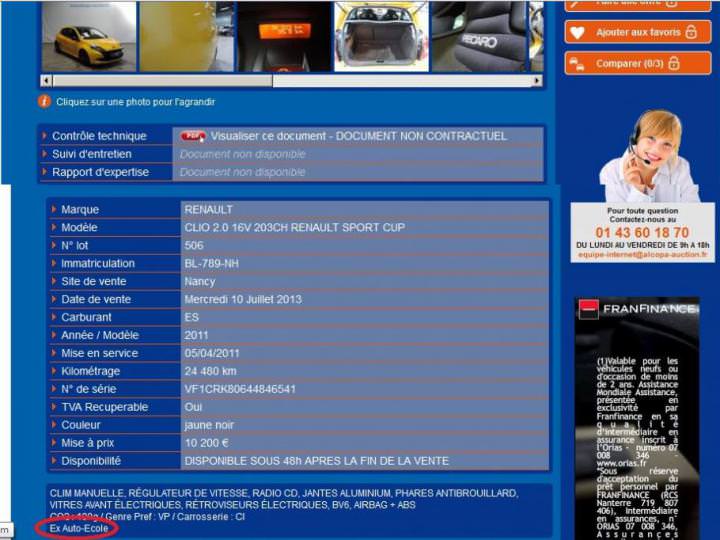This screenshot has height=540, width=720.
Task: Click the Cliquez sur une photo hint text
Action: point(135,101)
